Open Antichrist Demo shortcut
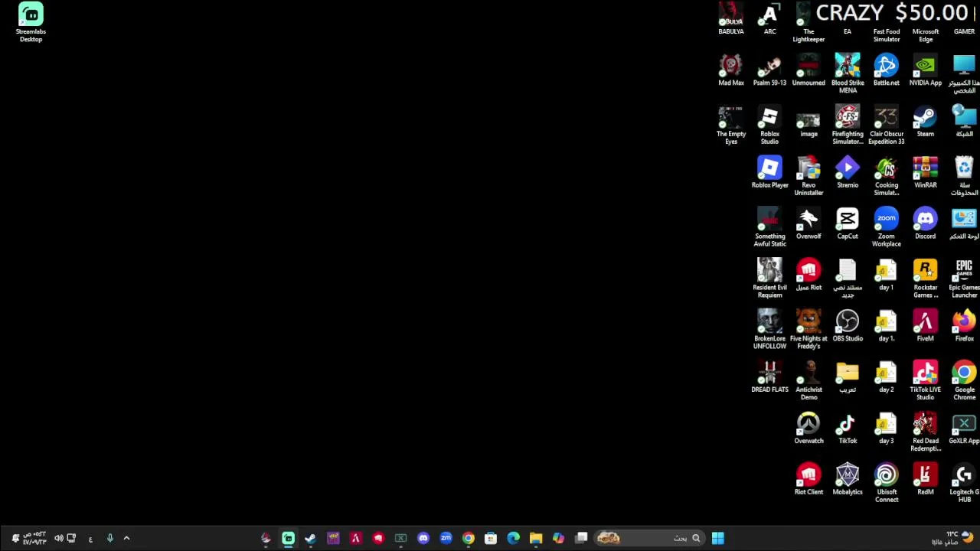Screen dimensions: 980x551 (808, 381)
